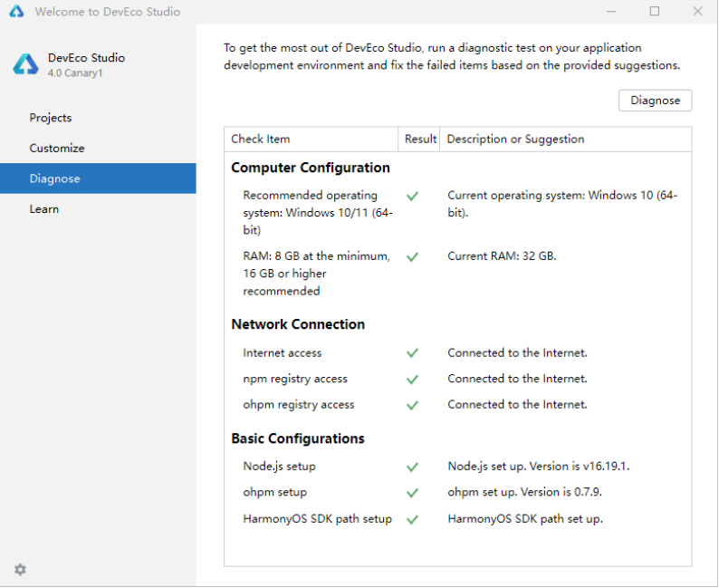Run the Diagnose button
Viewport: 719px width, 588px height.
click(x=655, y=101)
